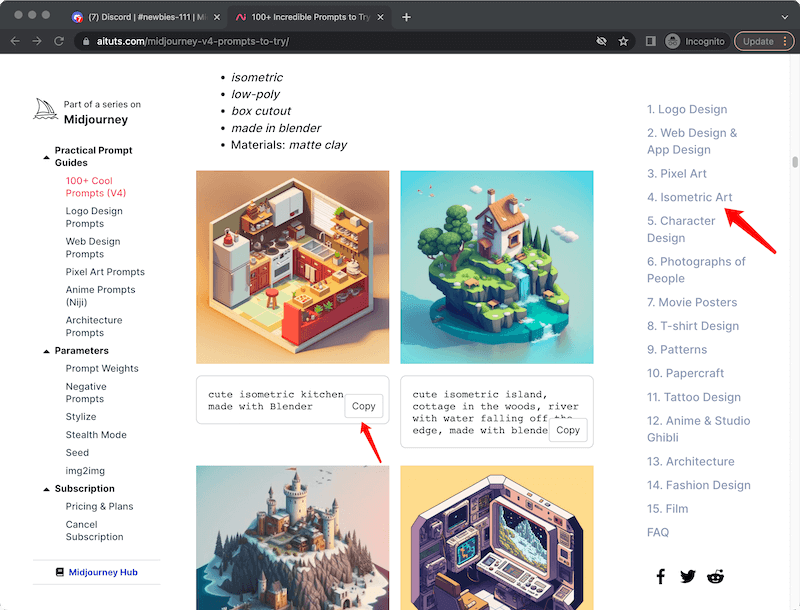Image resolution: width=800 pixels, height=610 pixels.
Task: Jump to Isometric Art section
Action: (x=689, y=197)
